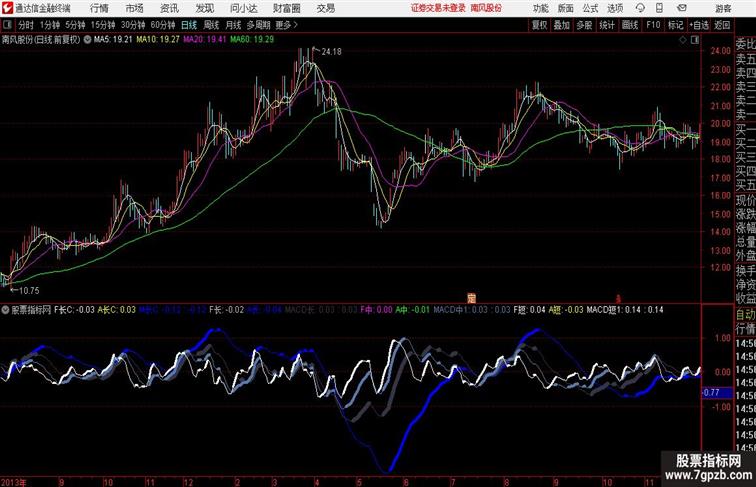
Task: Click the 2013年 date label on time axis
Action: click(14, 482)
